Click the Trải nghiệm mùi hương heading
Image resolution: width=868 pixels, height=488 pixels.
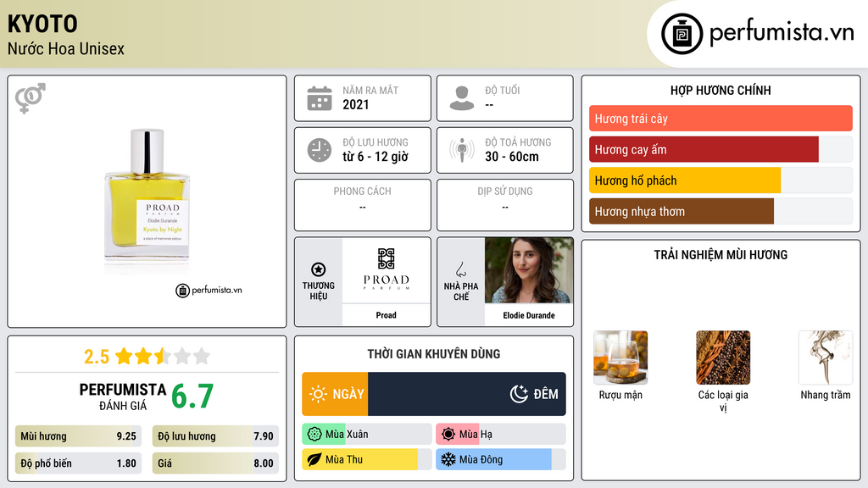pyautogui.click(x=721, y=255)
